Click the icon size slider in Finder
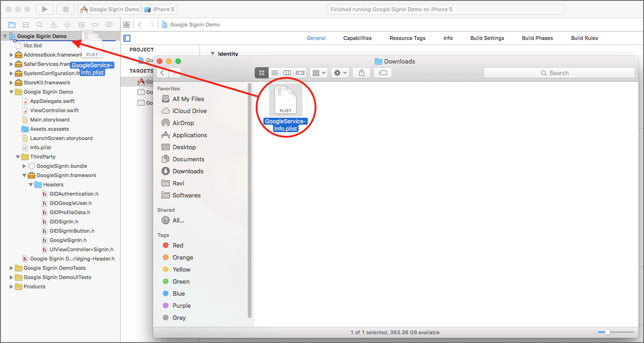 coord(608,332)
